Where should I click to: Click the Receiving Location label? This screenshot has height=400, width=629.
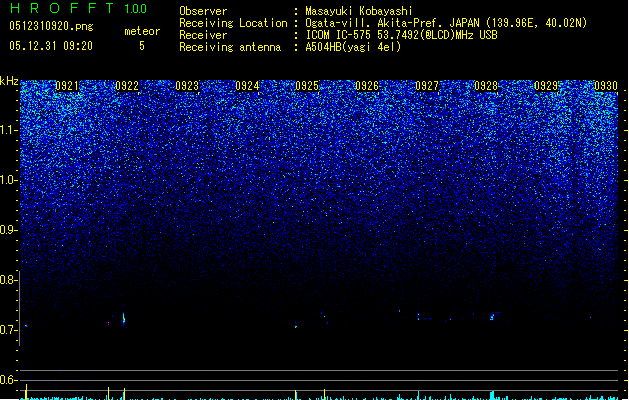tap(233, 23)
